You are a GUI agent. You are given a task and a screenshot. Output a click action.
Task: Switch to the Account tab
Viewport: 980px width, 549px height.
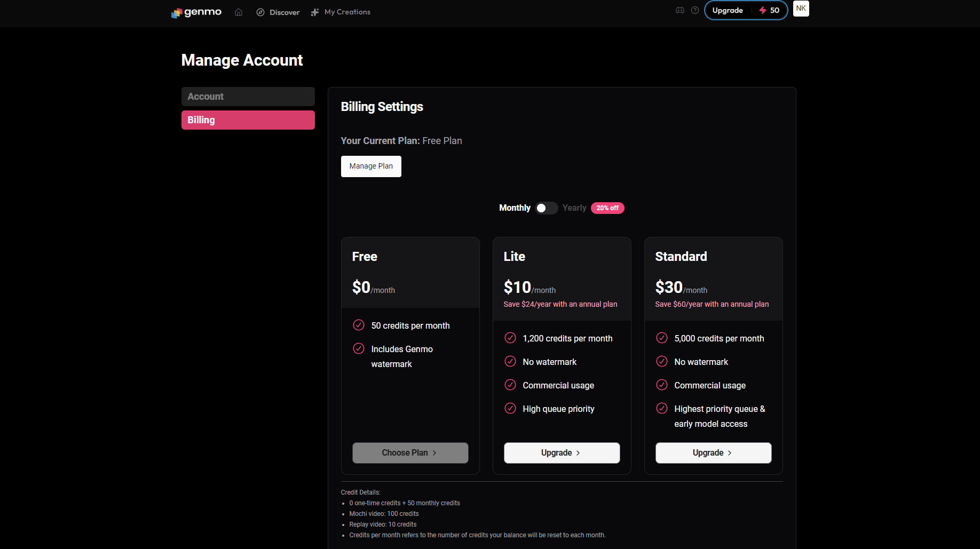[x=248, y=97]
